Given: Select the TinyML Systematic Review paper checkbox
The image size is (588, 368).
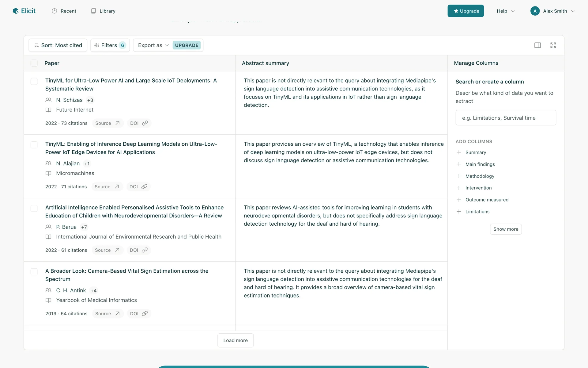Looking at the screenshot, I should [34, 81].
